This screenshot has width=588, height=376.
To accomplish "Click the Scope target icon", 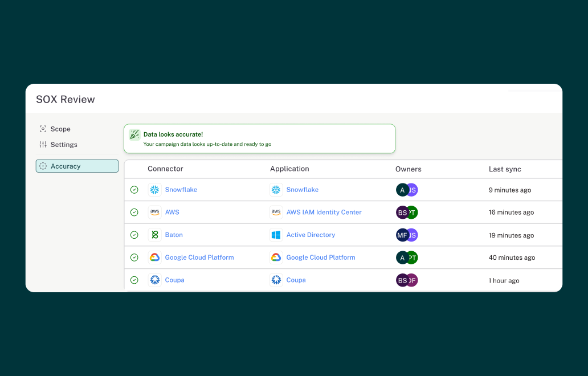I will [43, 129].
